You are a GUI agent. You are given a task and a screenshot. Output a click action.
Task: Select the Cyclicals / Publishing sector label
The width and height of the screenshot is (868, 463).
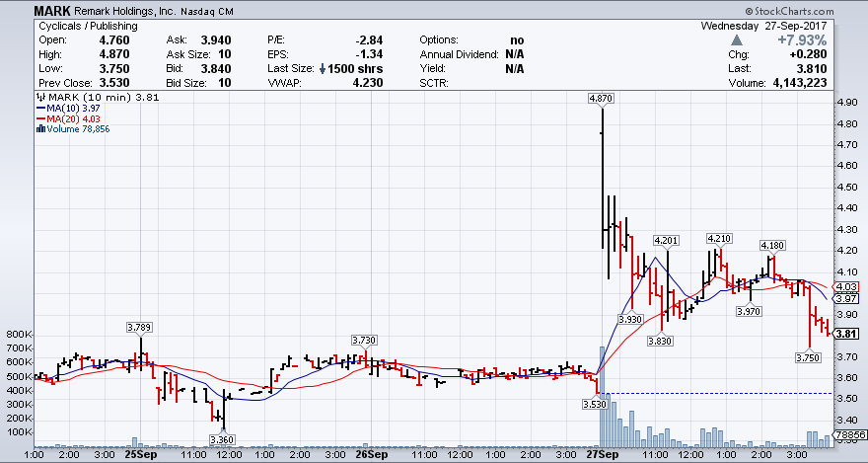(x=85, y=26)
